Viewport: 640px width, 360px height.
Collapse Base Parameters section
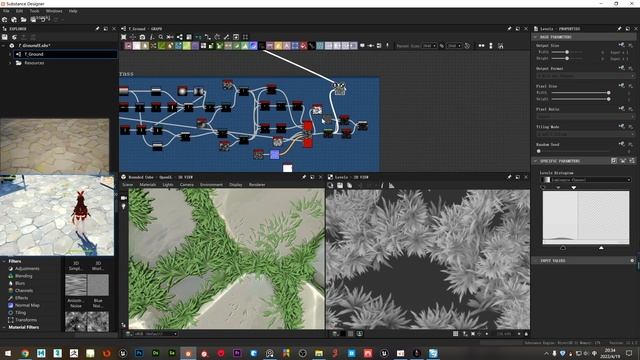(535, 37)
